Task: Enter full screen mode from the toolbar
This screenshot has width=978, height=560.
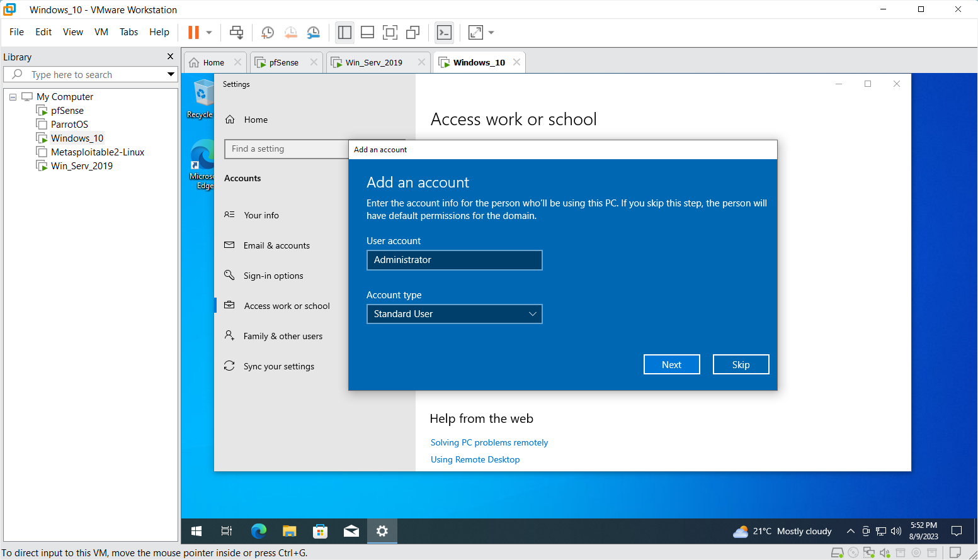Action: [390, 32]
